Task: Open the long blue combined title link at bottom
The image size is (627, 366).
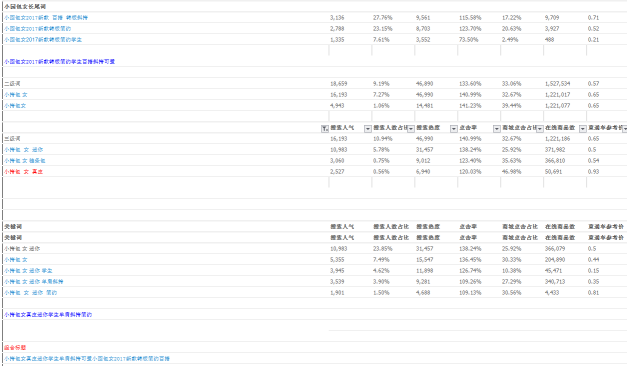Action: coord(87,358)
